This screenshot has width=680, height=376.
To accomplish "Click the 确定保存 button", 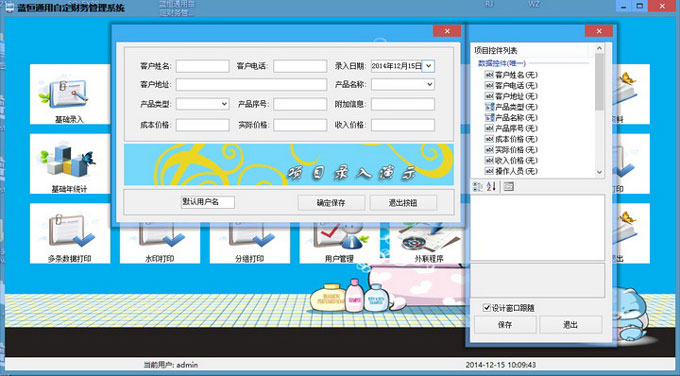I will click(x=331, y=203).
